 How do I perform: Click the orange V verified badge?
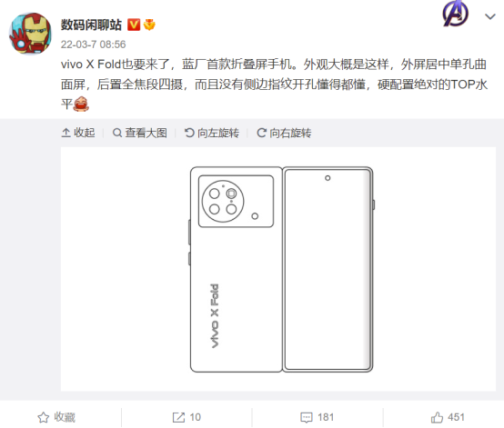(134, 25)
